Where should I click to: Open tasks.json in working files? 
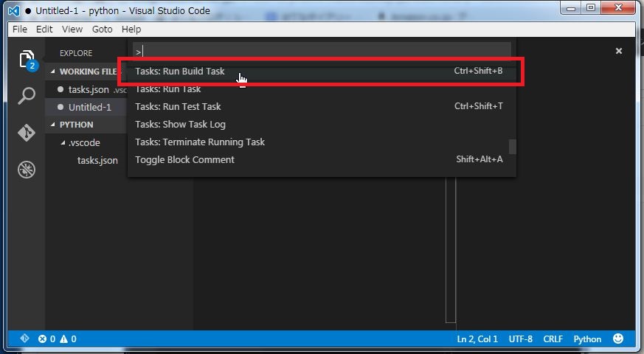pyautogui.click(x=89, y=89)
